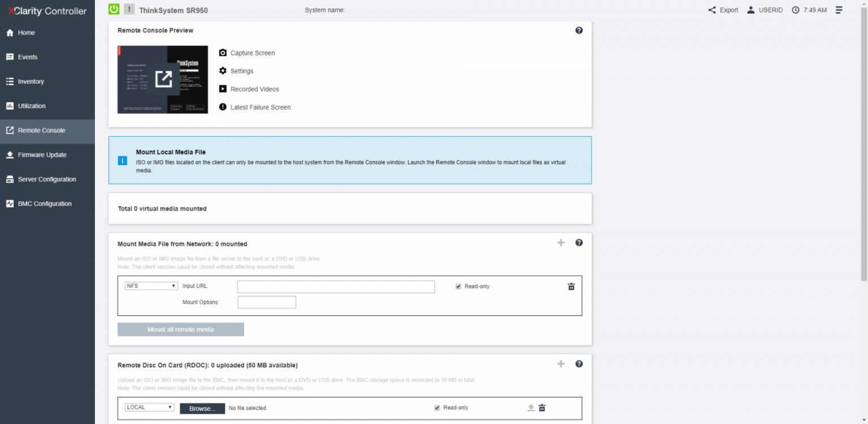Toggle Read-only checkbox for network media

point(458,287)
